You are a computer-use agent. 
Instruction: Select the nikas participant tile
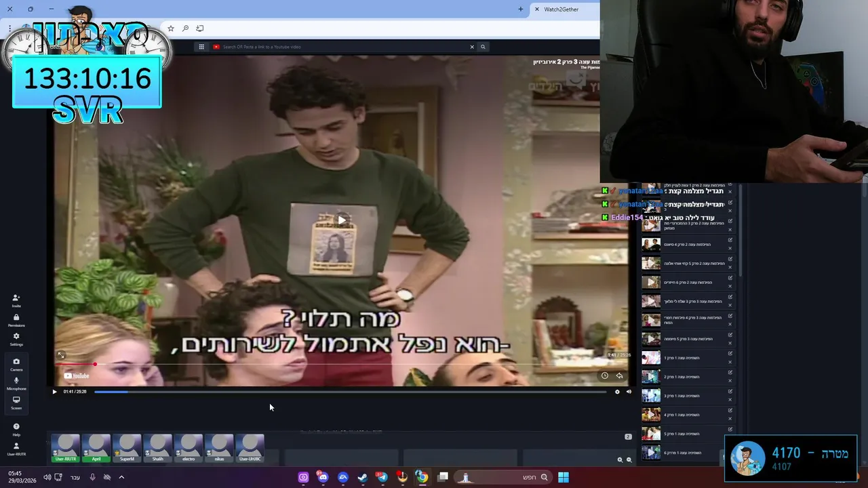[219, 448]
